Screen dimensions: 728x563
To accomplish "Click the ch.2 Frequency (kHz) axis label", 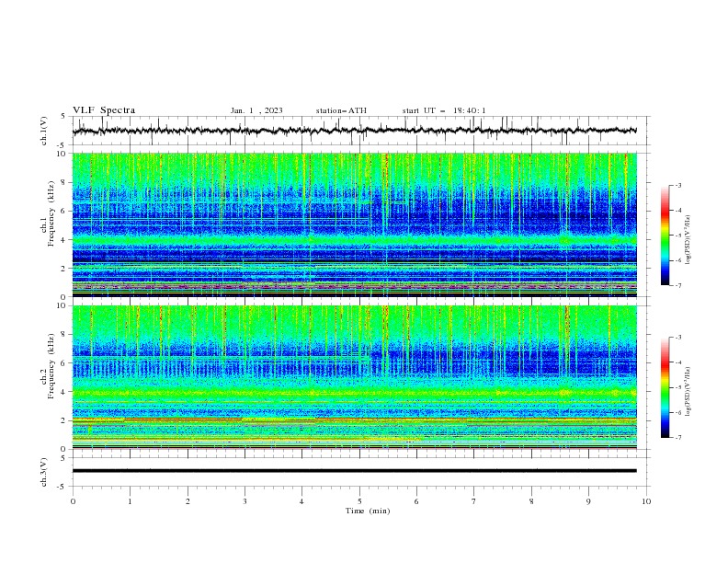I will (x=48, y=365).
